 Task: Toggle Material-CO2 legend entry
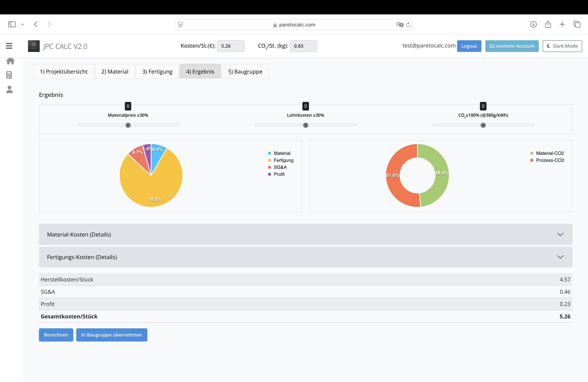click(x=547, y=153)
